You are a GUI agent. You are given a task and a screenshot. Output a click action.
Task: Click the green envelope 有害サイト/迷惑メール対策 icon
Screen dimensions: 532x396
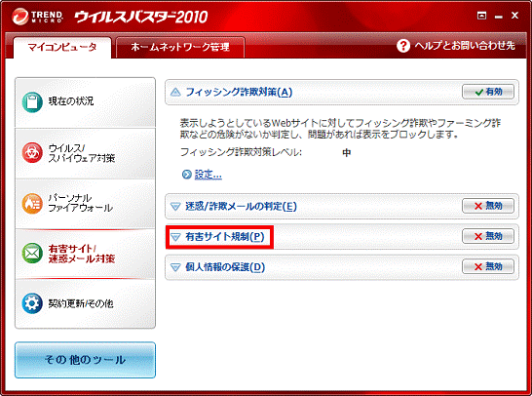(x=32, y=253)
